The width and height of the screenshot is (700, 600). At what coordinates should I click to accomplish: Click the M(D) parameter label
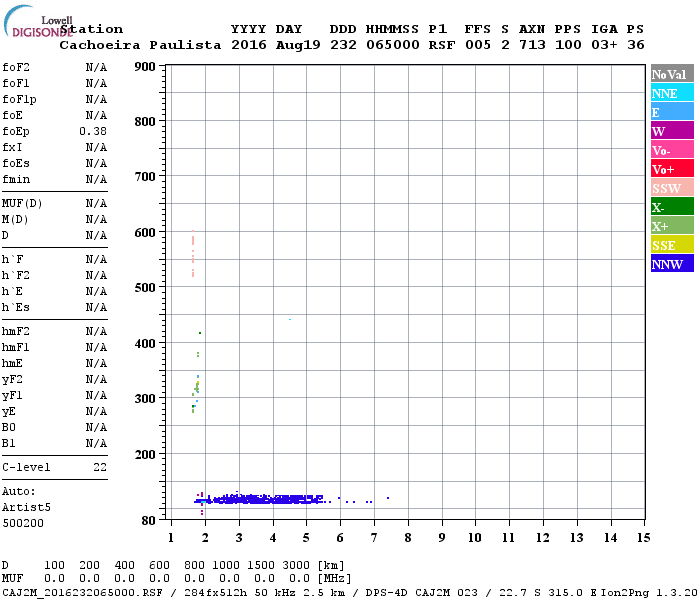coord(15,220)
